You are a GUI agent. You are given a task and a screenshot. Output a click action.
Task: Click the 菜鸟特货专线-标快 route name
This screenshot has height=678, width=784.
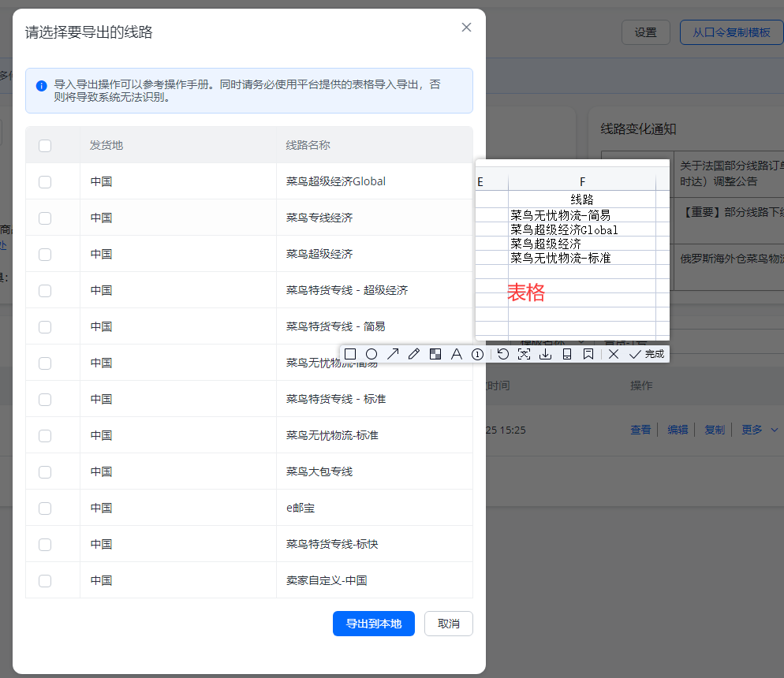pyautogui.click(x=332, y=544)
